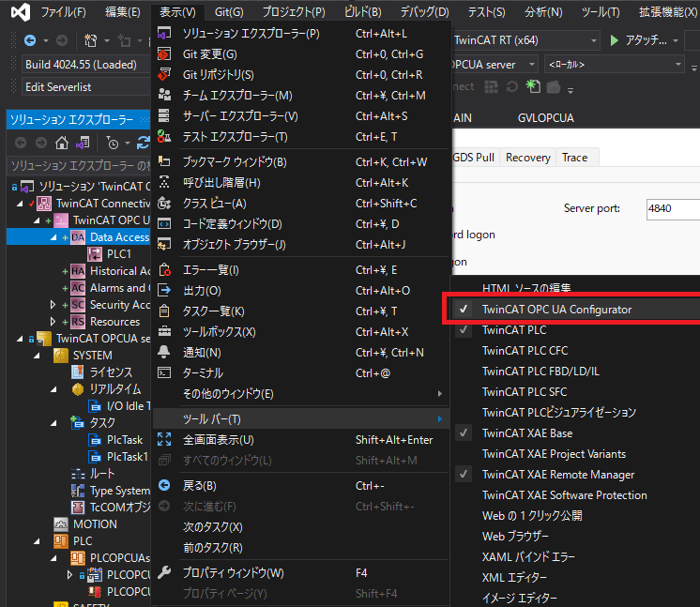
Task: Open the Terminal entry
Action: (300, 373)
